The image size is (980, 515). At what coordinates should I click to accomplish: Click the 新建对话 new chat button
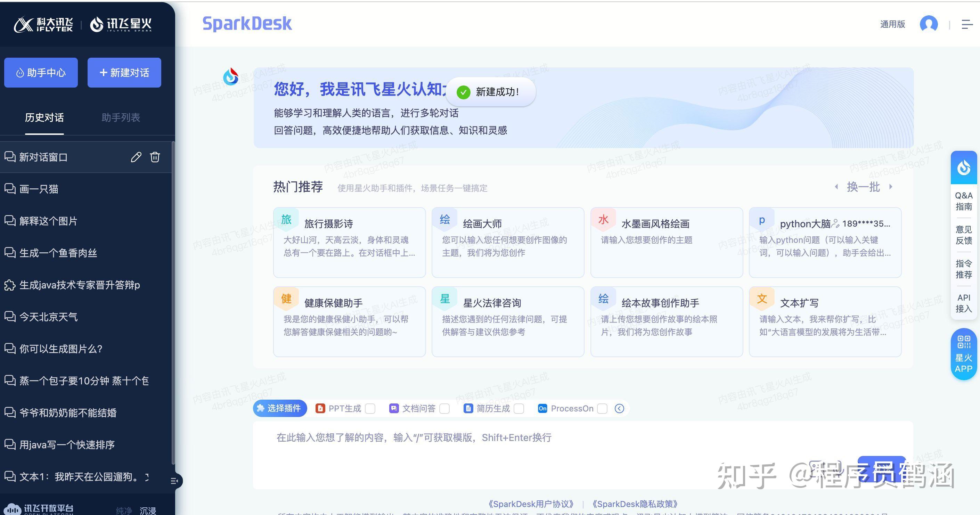tap(124, 72)
